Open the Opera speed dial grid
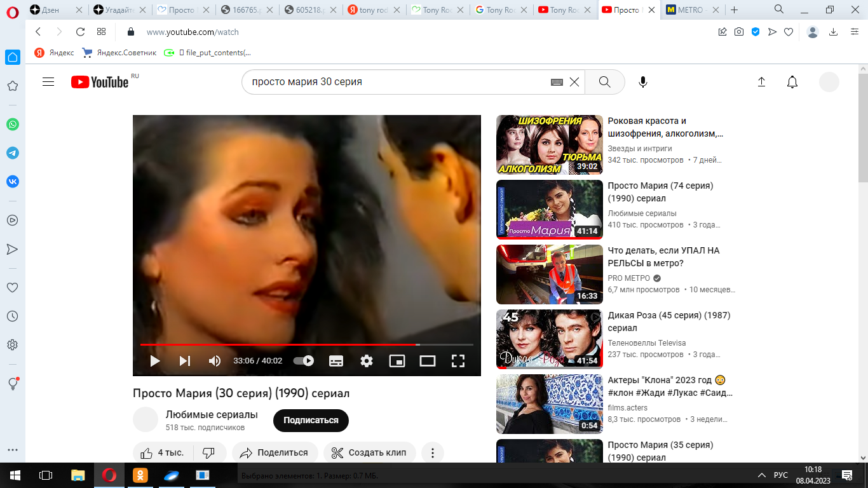The image size is (868, 488). [x=101, y=32]
